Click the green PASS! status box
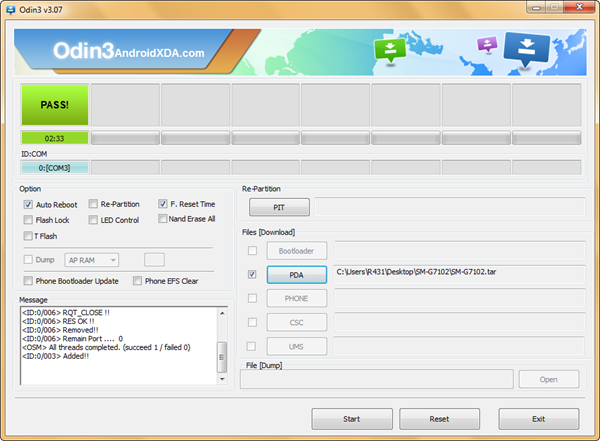This screenshot has height=441, width=600. point(55,105)
